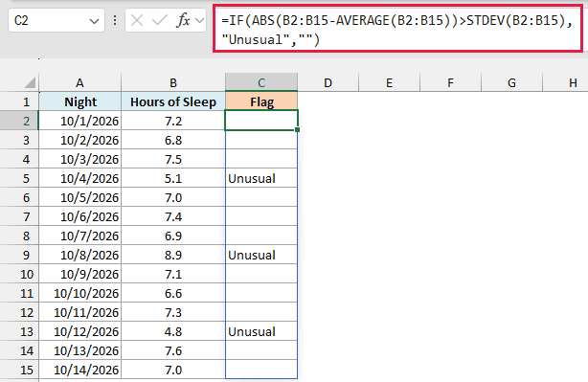Select column E header
The width and height of the screenshot is (588, 382).
tap(389, 82)
